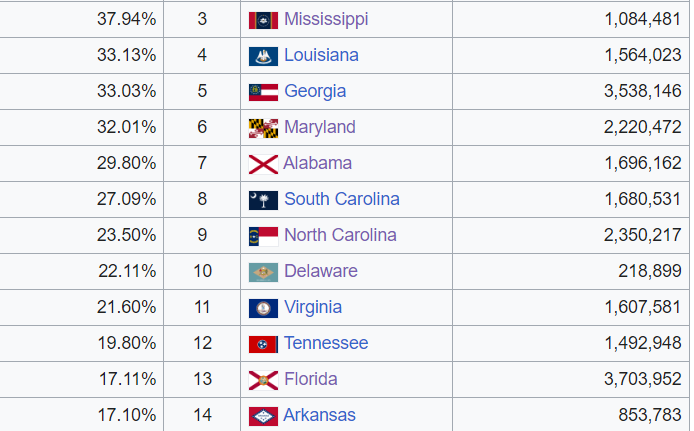Go to the Maryland article
This screenshot has width=694, height=431.
pos(320,127)
